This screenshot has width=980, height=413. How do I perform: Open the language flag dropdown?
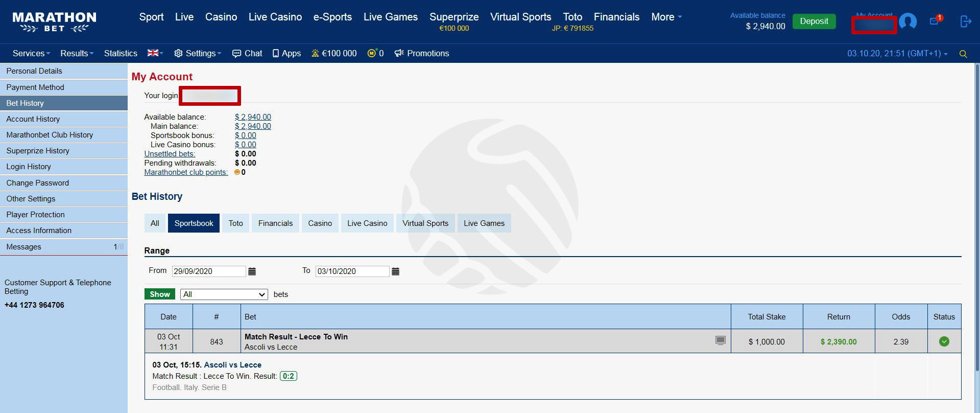(155, 53)
